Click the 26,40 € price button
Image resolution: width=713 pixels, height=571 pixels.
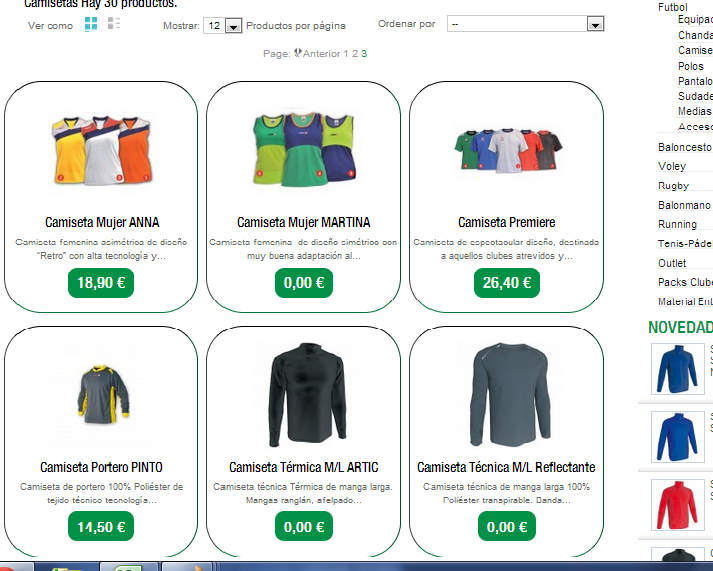(507, 283)
